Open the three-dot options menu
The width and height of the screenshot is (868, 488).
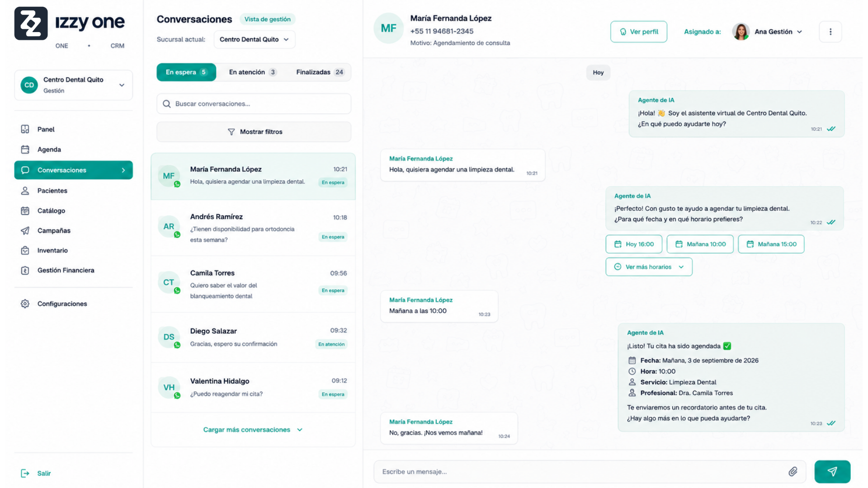click(x=830, y=32)
